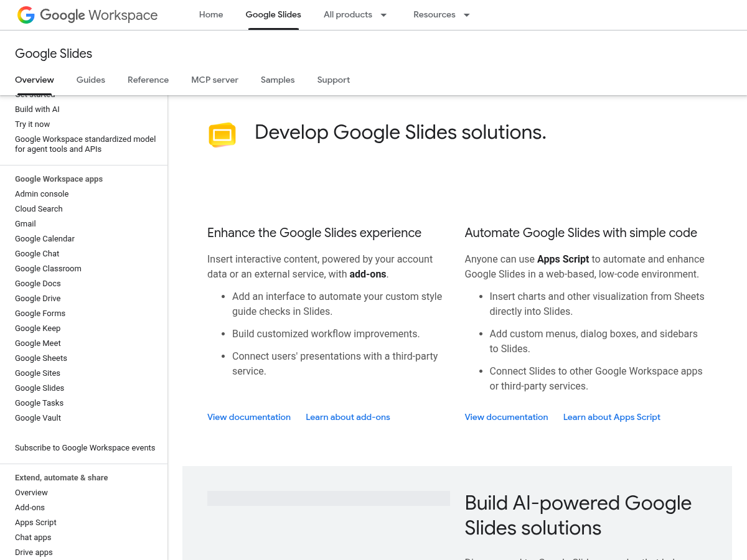
Task: Click the gray placeholder image beside AI heading
Action: point(329,498)
